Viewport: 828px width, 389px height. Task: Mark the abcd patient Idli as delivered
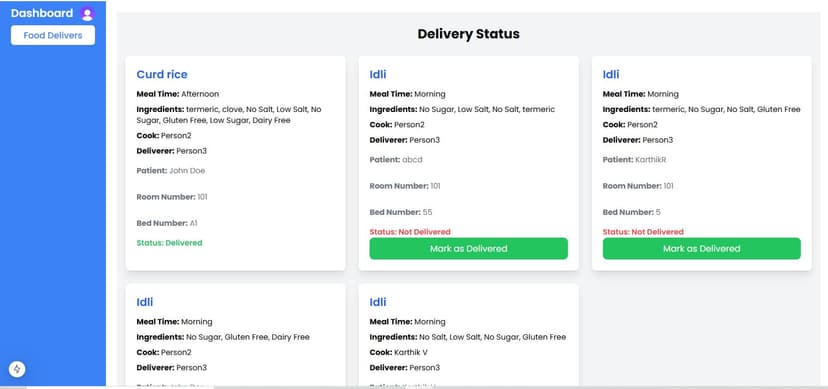pyautogui.click(x=468, y=249)
